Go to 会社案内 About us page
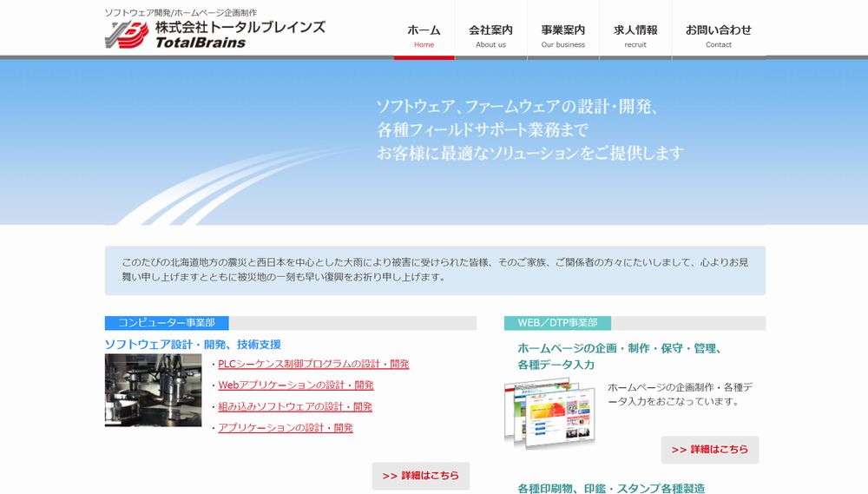Viewport: 868px width, 494px height. pos(490,36)
